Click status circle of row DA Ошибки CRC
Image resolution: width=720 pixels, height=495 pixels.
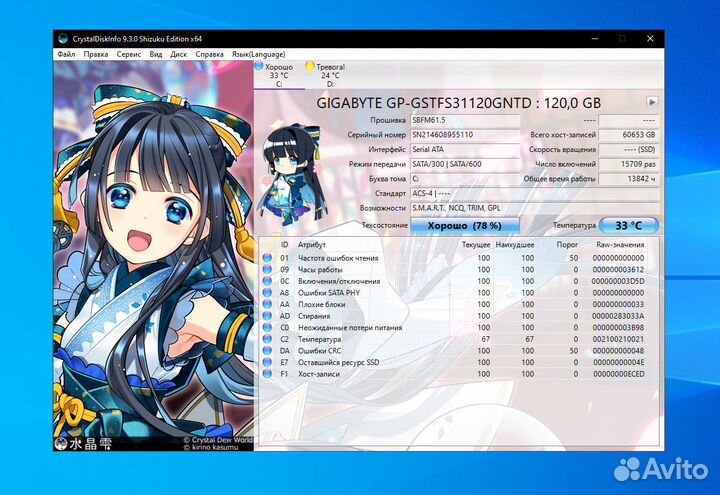point(267,351)
